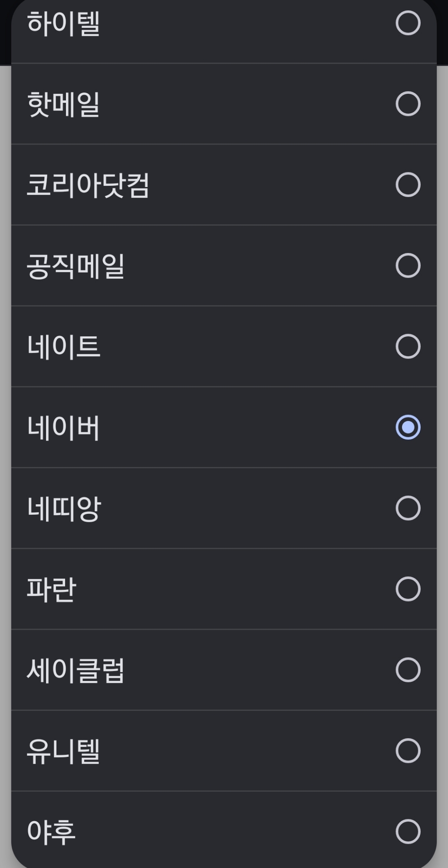
Task: Pick the 네이트 radio button
Action: click(408, 346)
